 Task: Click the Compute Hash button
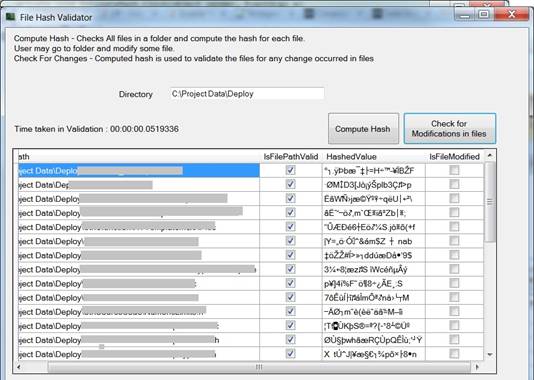[x=363, y=129]
